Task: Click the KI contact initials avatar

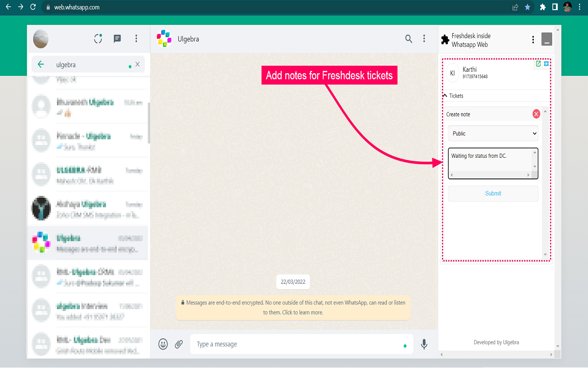Action: point(452,73)
